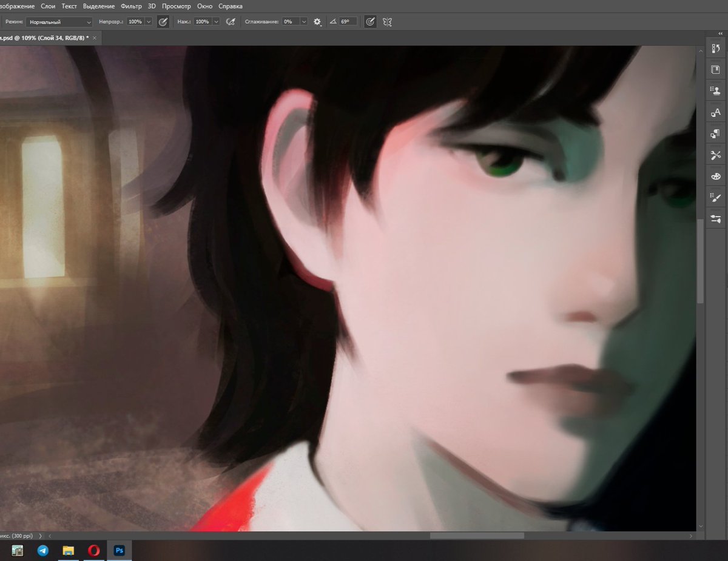Screen dimensions: 728x561
Task: Open the first taskbar app with building icon
Action: click(17, 551)
